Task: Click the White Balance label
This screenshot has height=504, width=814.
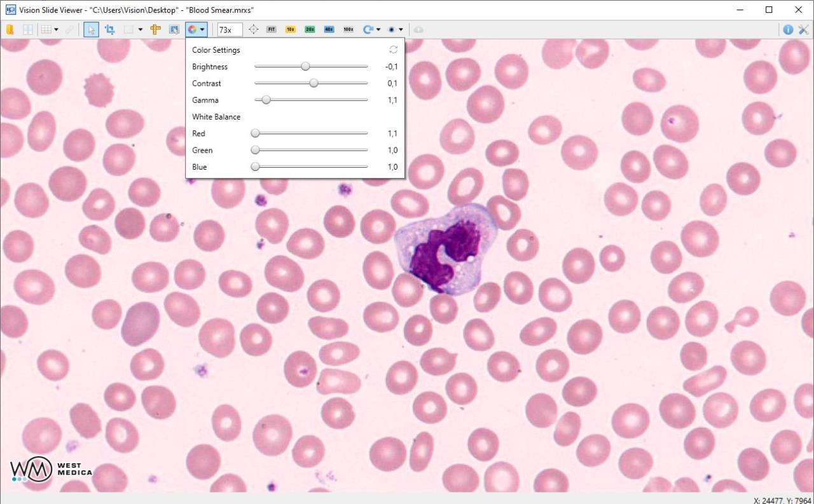Action: [x=216, y=116]
